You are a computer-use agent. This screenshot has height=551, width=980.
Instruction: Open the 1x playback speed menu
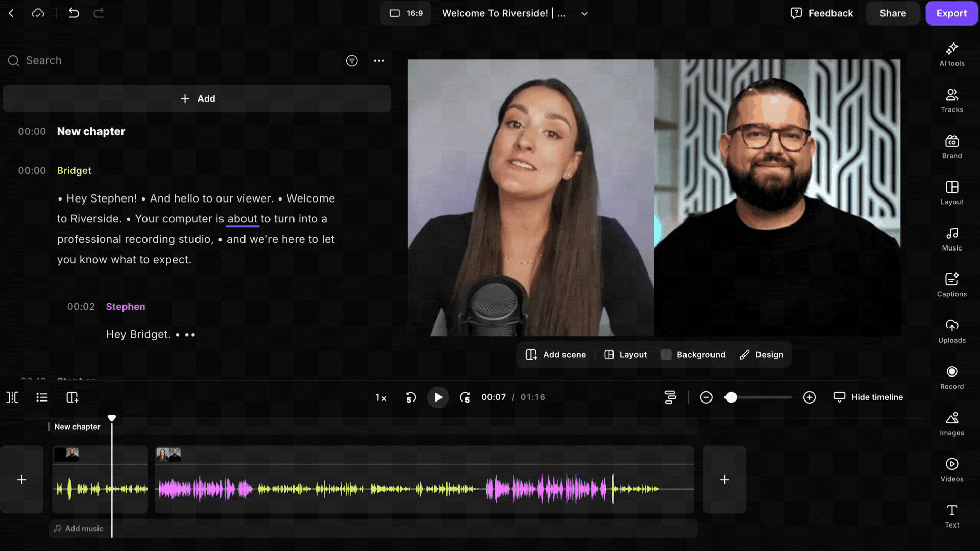[381, 397]
